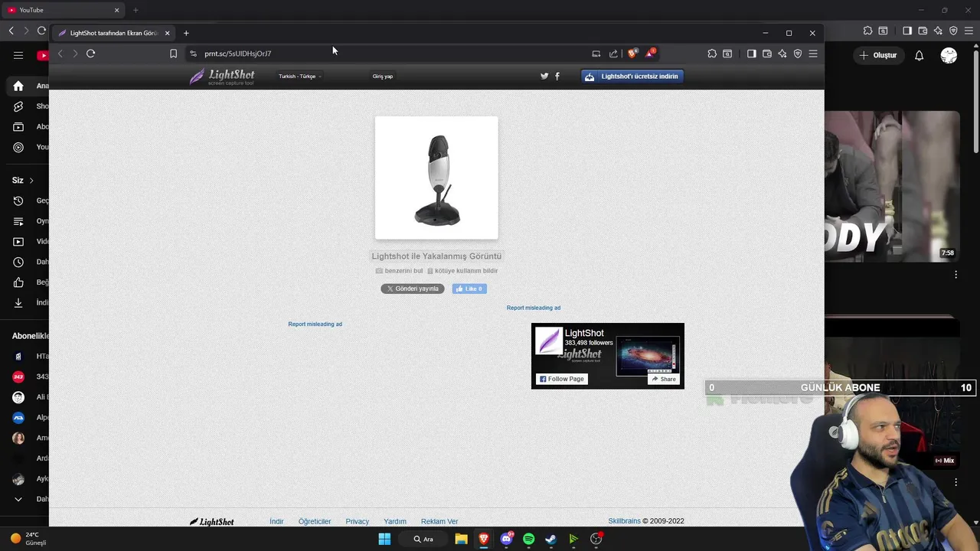This screenshot has width=980, height=551.
Task: Click Report misleading ad link on left
Action: [315, 324]
